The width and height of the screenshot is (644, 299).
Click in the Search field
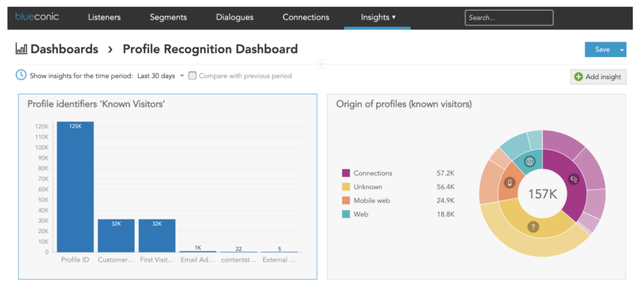pyautogui.click(x=509, y=18)
